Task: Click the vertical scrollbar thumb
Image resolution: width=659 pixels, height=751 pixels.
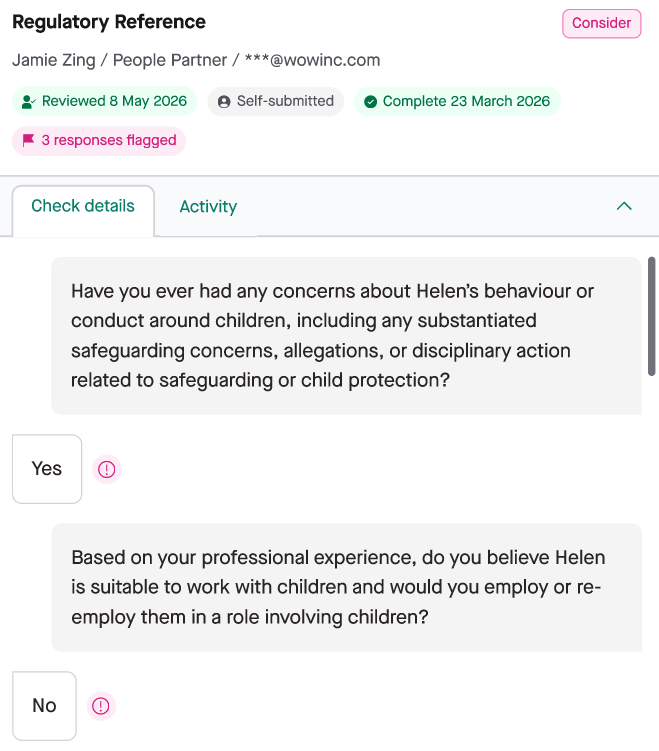Action: (651, 316)
